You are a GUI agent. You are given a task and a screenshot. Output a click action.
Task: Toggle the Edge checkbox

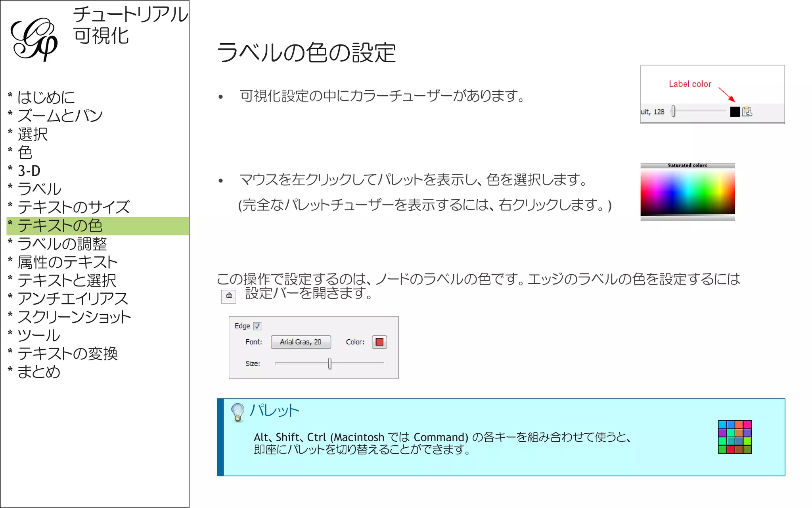pyautogui.click(x=257, y=326)
